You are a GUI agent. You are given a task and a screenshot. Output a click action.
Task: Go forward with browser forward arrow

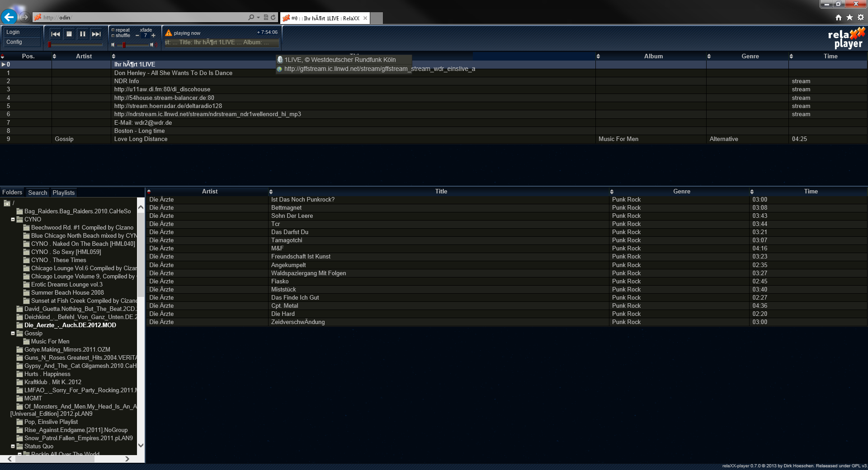24,17
